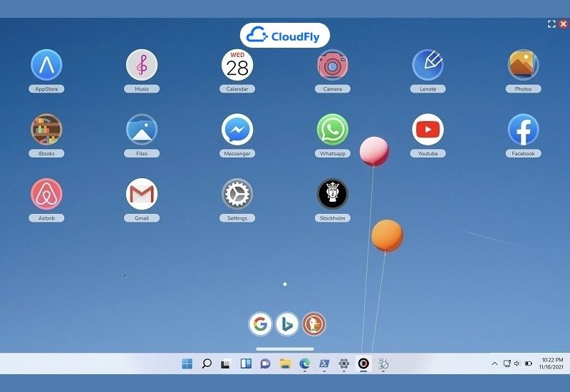This screenshot has width=570, height=392.
Task: Open the Widgets panel on taskbar
Action: [246, 363]
